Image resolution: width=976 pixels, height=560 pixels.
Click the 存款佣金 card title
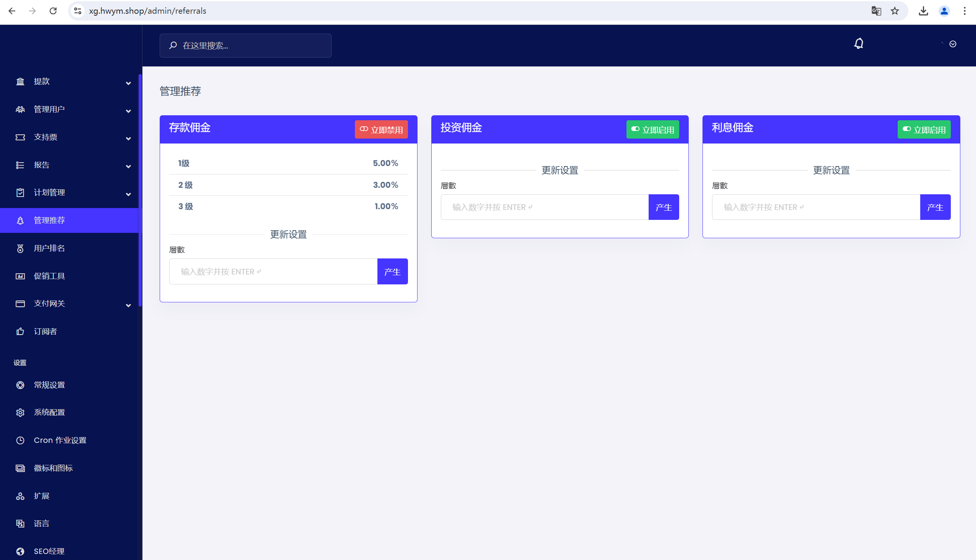coord(190,128)
